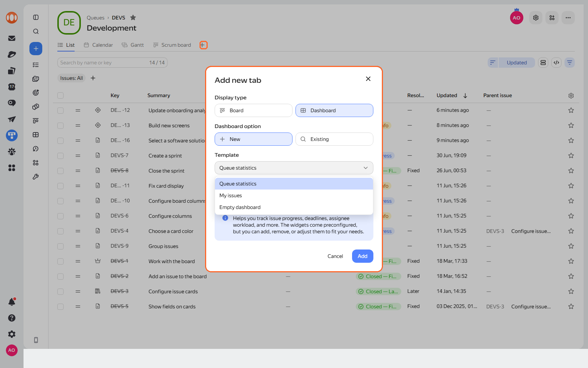Choose the New dashboard option
This screenshot has width=588, height=368.
254,139
